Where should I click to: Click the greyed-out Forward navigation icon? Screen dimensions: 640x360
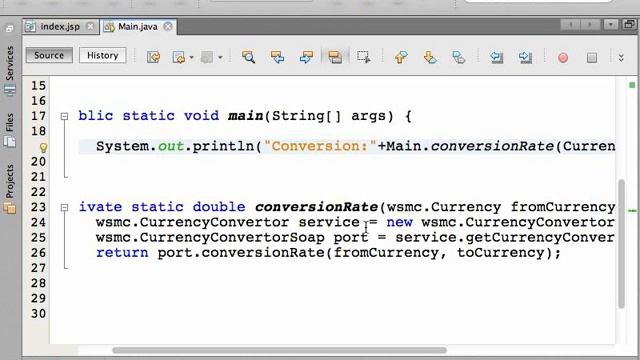(207, 57)
